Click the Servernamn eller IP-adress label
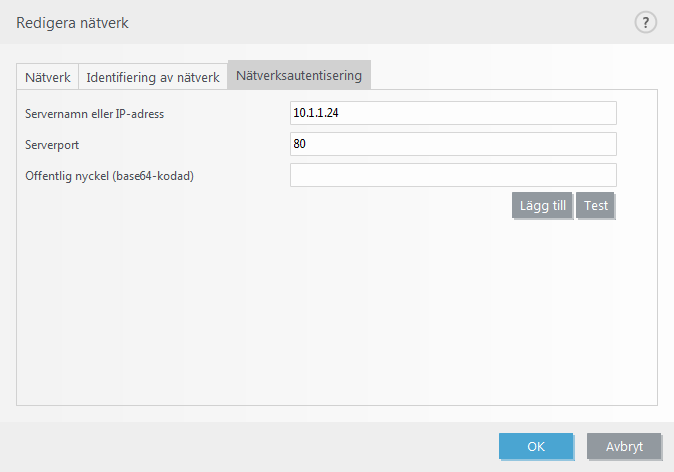The width and height of the screenshot is (674, 472). [94, 114]
